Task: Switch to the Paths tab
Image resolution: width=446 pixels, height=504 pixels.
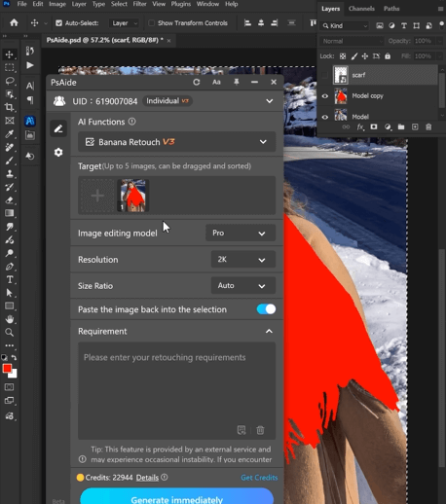Action: click(391, 9)
